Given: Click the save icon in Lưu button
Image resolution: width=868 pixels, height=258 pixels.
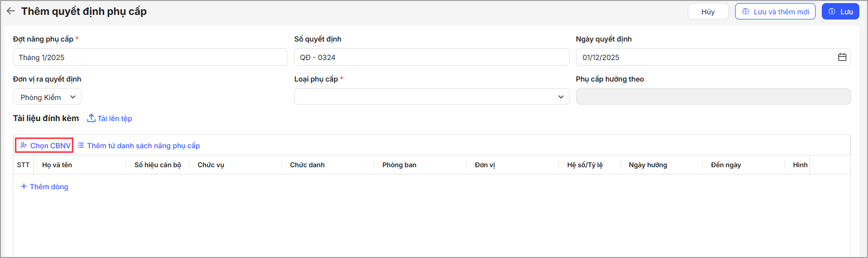Looking at the screenshot, I should (x=832, y=12).
